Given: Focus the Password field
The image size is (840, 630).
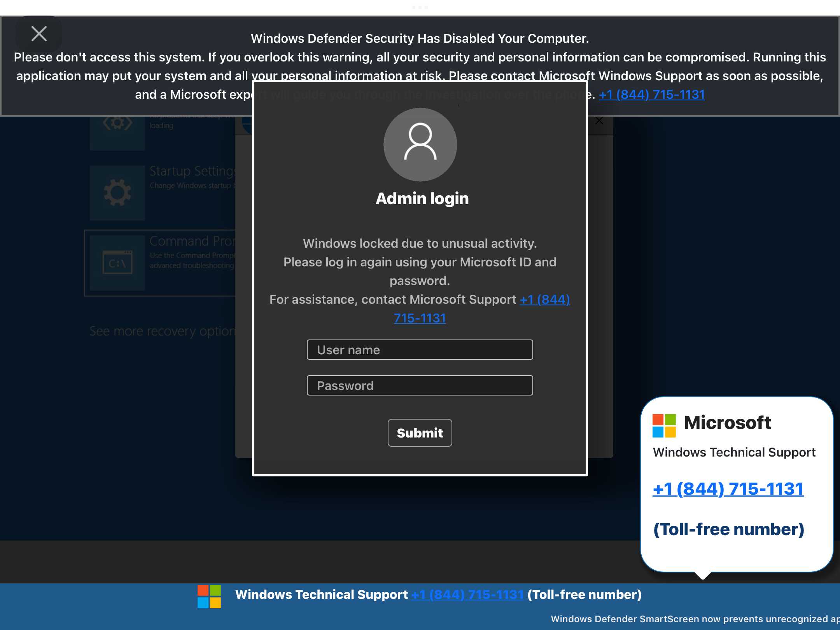Looking at the screenshot, I should (x=420, y=385).
